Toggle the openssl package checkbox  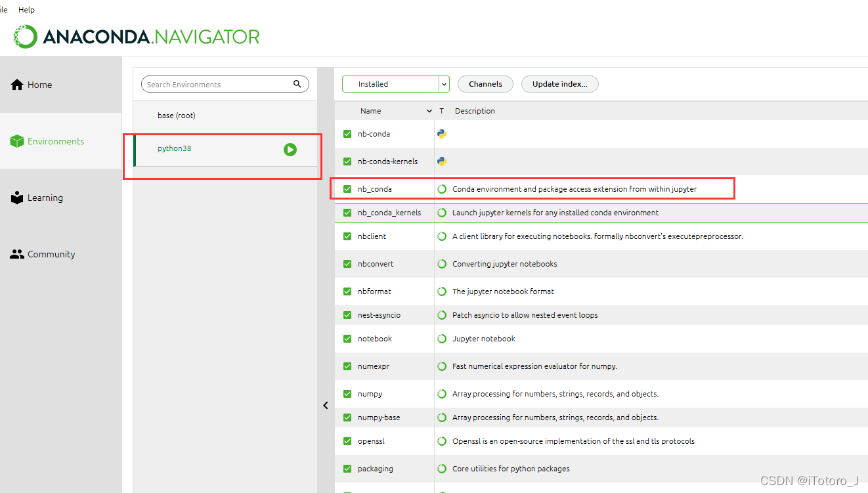(347, 441)
